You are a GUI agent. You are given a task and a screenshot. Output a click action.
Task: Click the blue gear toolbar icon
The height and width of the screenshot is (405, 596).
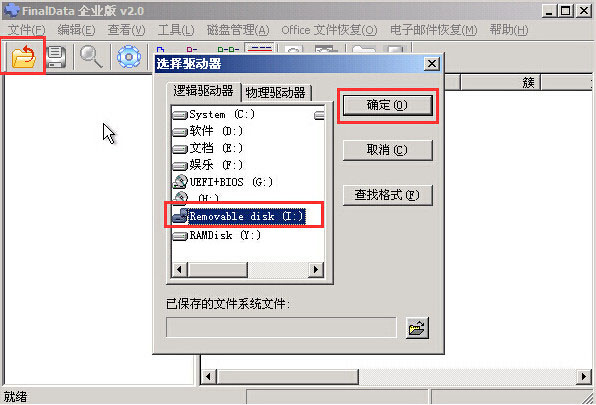click(129, 57)
